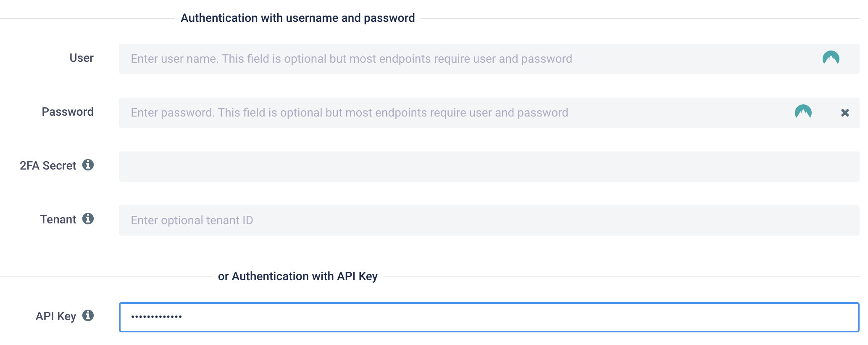Click the API Key info icon
Screen dimensions: 868x345
coord(88,316)
